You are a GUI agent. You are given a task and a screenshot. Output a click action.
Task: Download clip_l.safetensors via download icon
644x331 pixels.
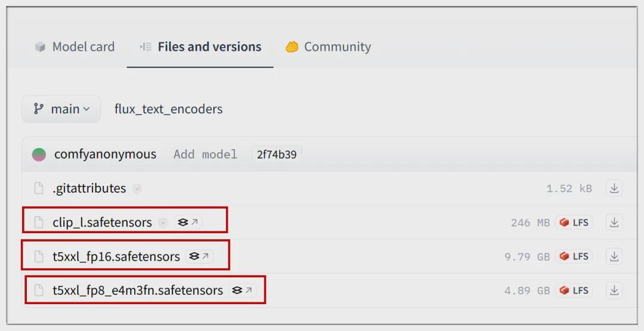pyautogui.click(x=614, y=222)
